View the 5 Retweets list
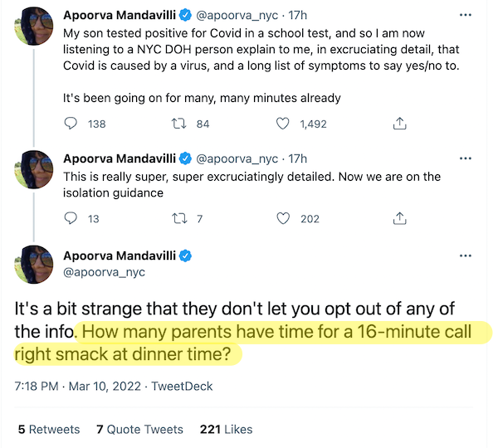The width and height of the screenshot is (498, 448). point(49,429)
